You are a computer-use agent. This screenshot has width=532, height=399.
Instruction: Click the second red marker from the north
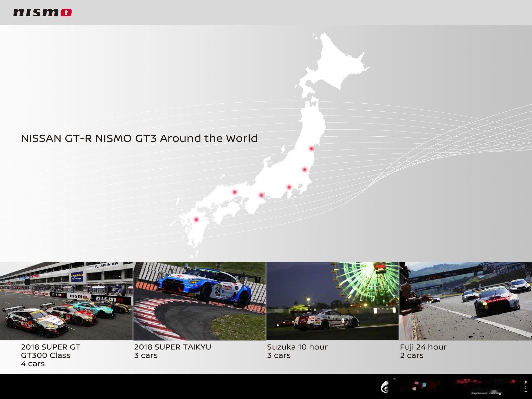click(x=305, y=169)
